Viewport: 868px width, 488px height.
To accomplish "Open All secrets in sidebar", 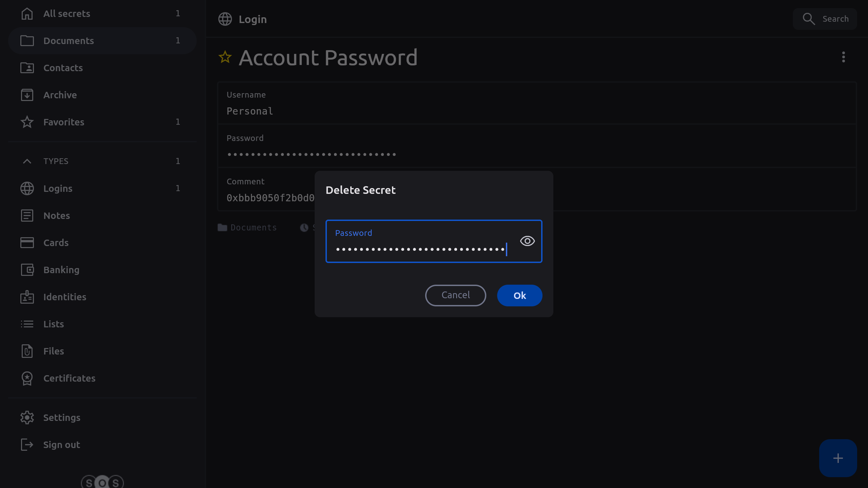I will click(66, 14).
